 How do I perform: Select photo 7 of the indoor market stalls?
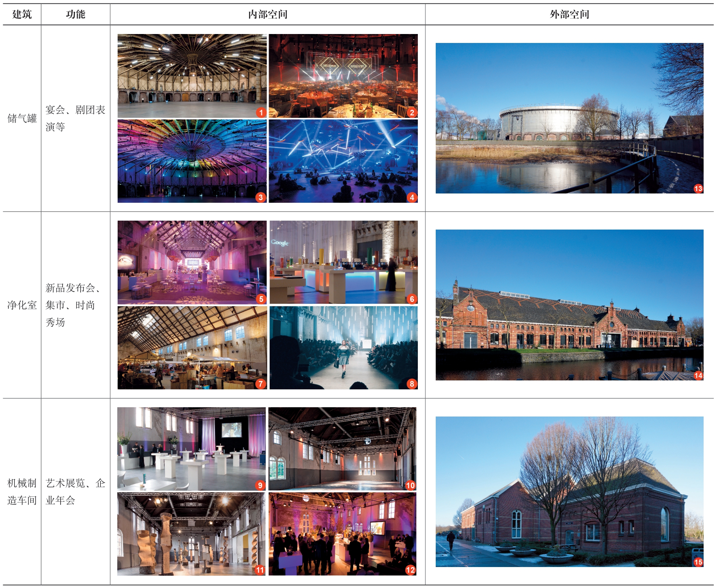pos(192,348)
